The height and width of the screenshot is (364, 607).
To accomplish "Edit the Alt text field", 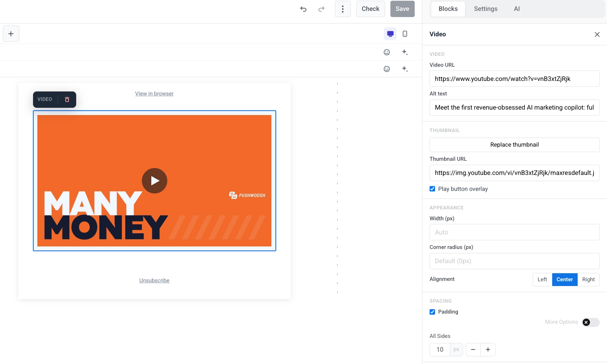I will tap(514, 107).
